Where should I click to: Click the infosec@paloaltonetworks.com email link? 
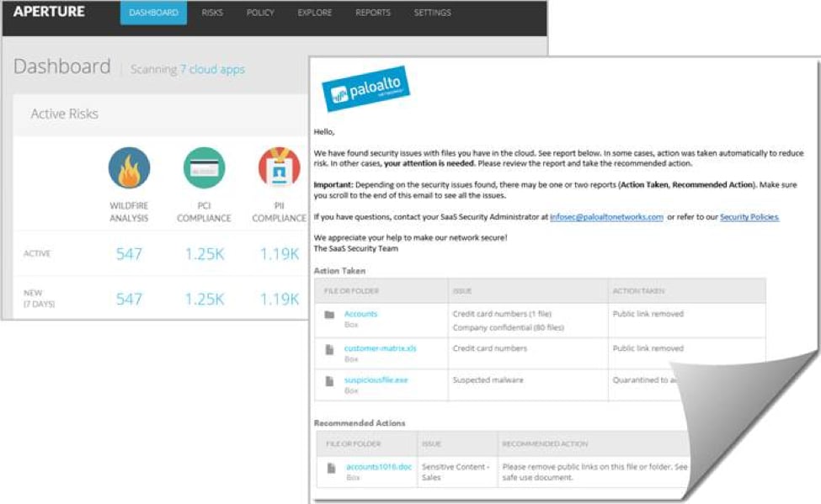point(606,217)
